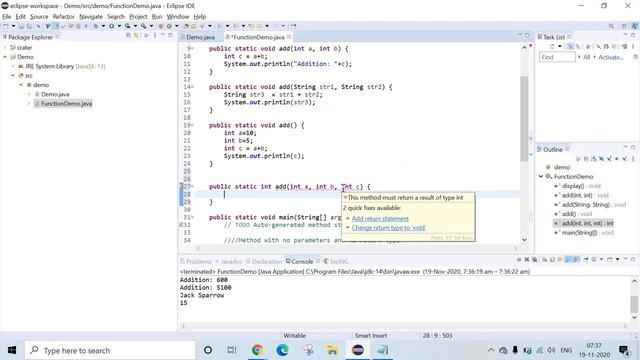
Task: Click the Cortana circle icon in taskbar
Action: [x=208, y=350]
